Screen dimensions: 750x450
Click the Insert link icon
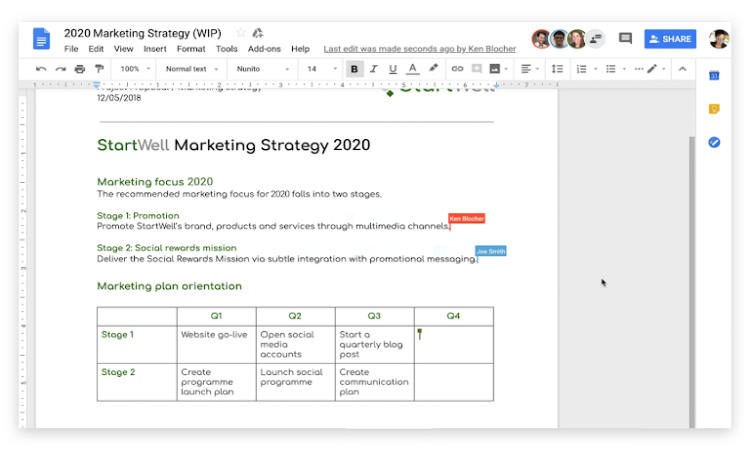[x=457, y=69]
